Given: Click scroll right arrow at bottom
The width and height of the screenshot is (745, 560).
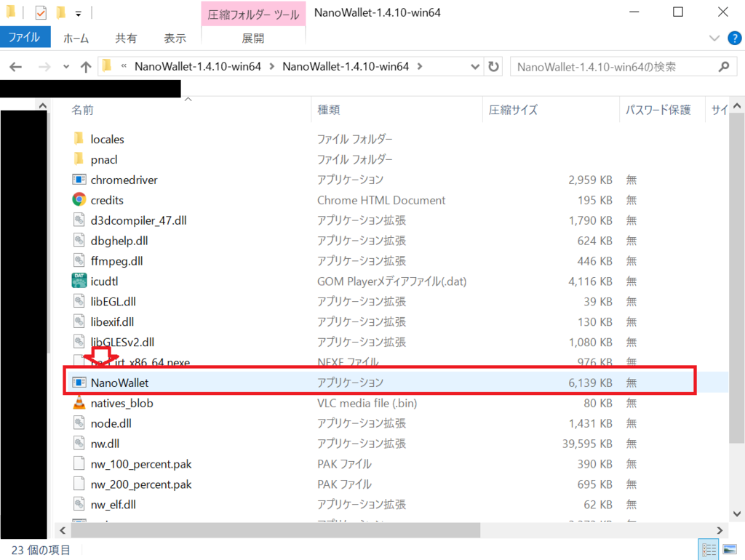Looking at the screenshot, I should tap(720, 530).
